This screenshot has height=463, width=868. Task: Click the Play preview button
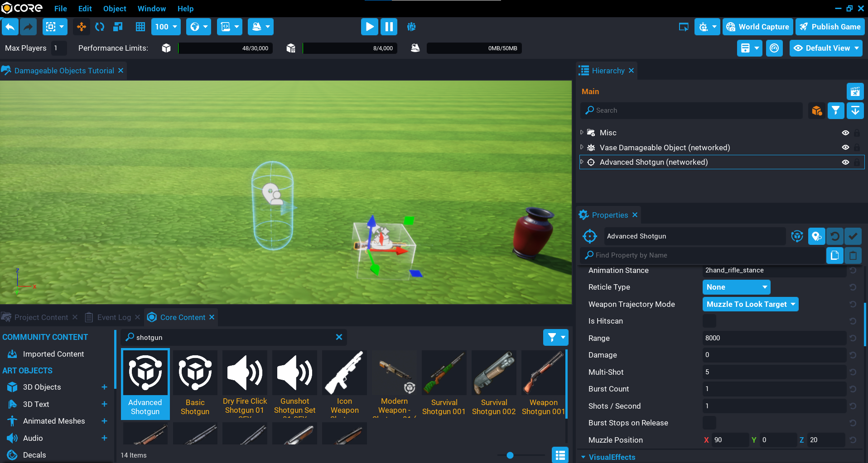pyautogui.click(x=369, y=27)
